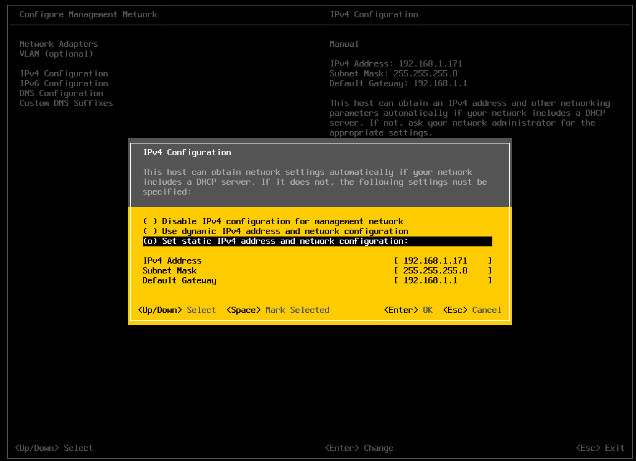Click the <Enter> OK dialog action
This screenshot has width=636, height=461.
408,310
